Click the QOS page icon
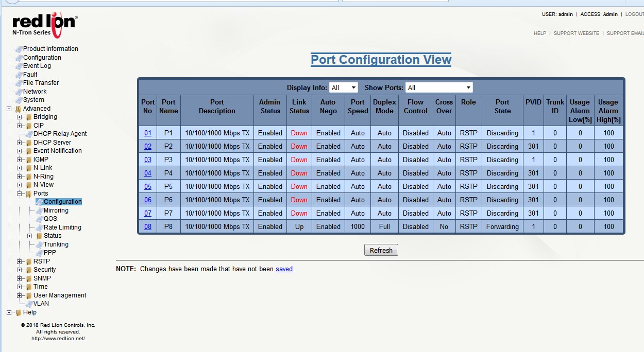The width and height of the screenshot is (644, 352). pyautogui.click(x=39, y=219)
